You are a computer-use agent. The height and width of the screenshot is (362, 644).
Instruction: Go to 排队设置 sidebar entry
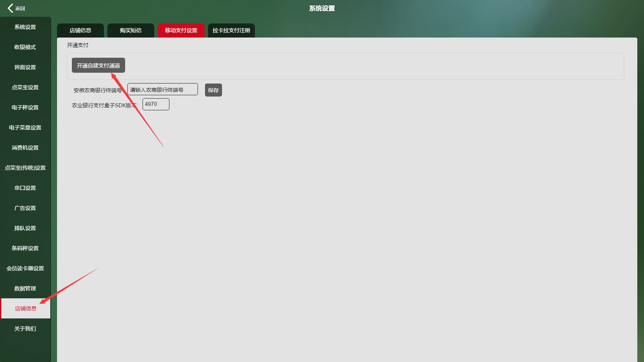click(x=25, y=228)
